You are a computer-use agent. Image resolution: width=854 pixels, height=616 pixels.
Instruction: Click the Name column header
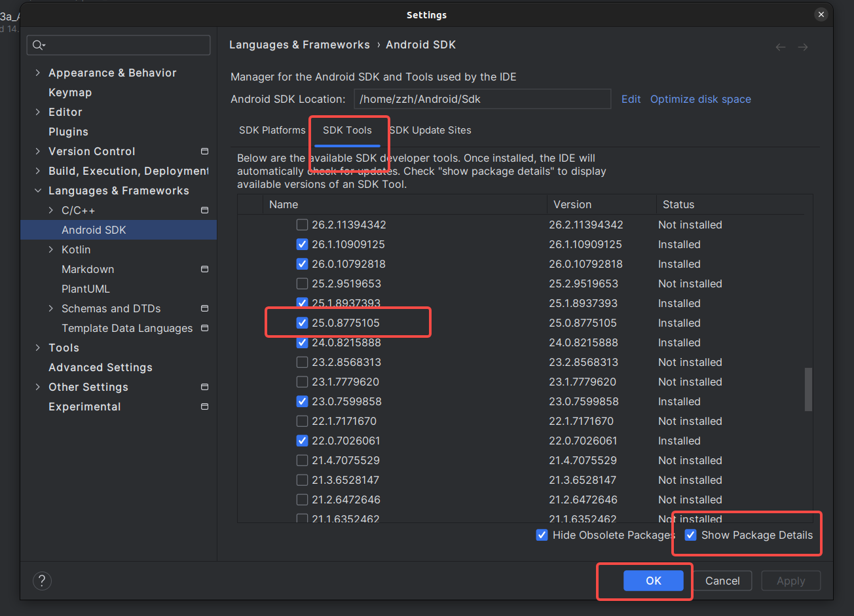(x=405, y=204)
